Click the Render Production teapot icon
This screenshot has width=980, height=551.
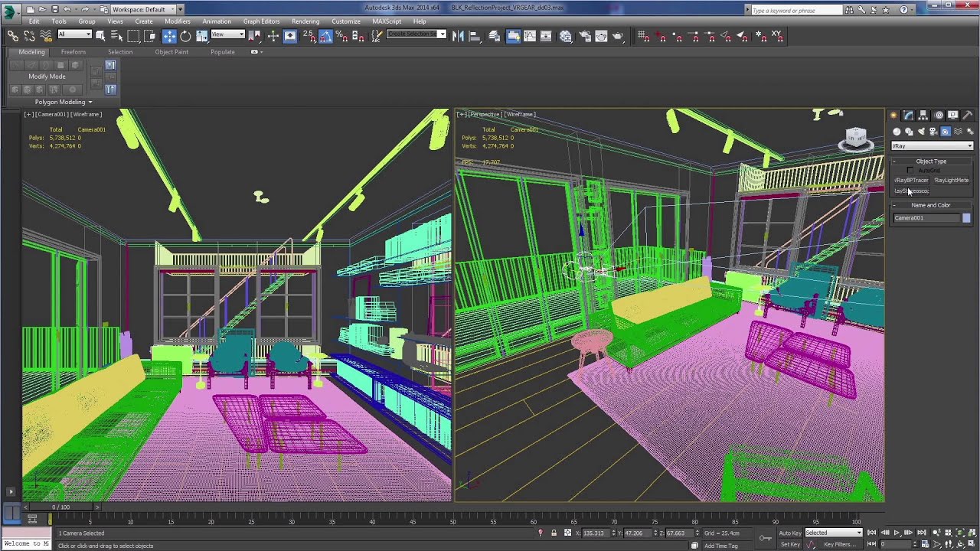click(x=618, y=36)
